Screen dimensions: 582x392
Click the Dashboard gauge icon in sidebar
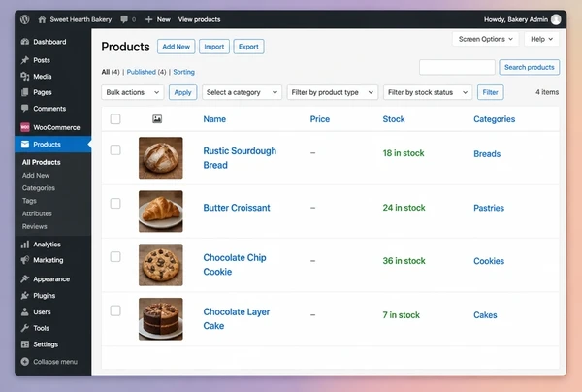[x=25, y=42]
